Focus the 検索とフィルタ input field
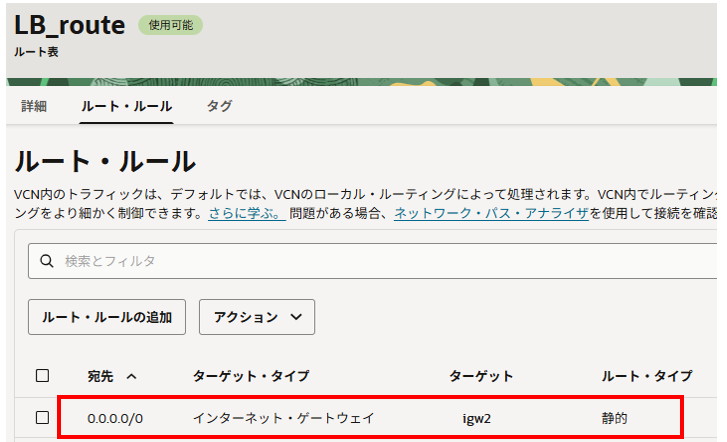Screen dimensions: 727x442 [x=380, y=261]
